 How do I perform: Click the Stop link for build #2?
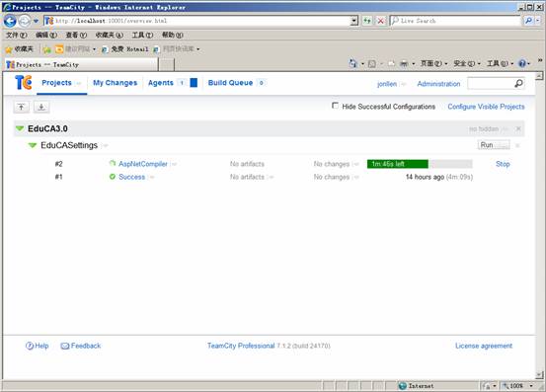point(503,164)
